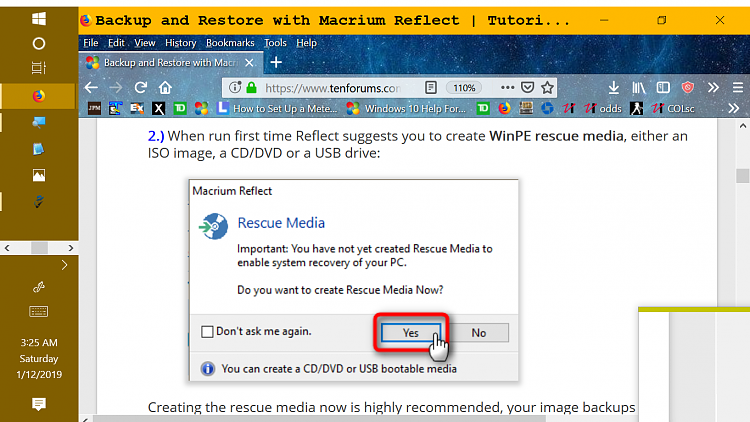Toggle Reader View in the address bar
Image resolution: width=750 pixels, height=422 pixels.
pyautogui.click(x=430, y=88)
